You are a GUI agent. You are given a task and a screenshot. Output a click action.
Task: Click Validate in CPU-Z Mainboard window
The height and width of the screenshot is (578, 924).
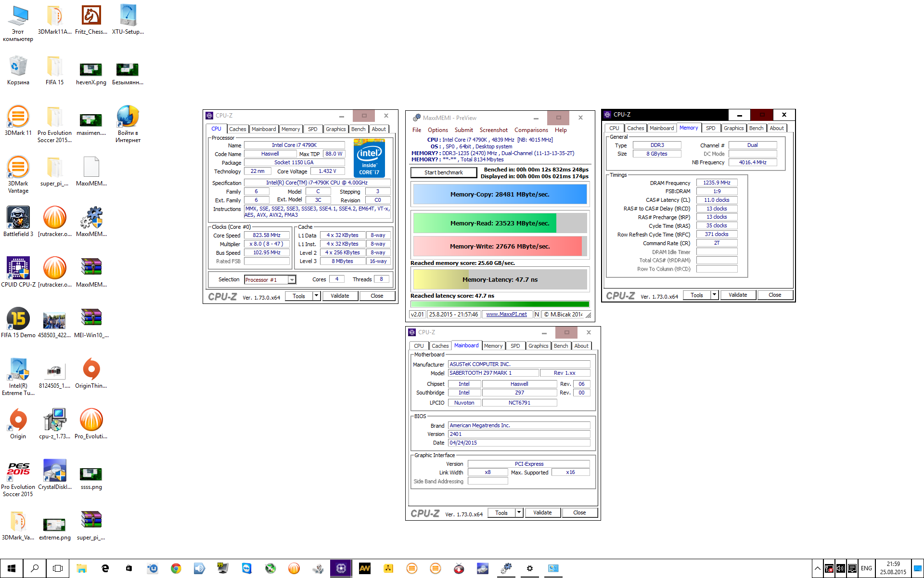click(x=542, y=512)
